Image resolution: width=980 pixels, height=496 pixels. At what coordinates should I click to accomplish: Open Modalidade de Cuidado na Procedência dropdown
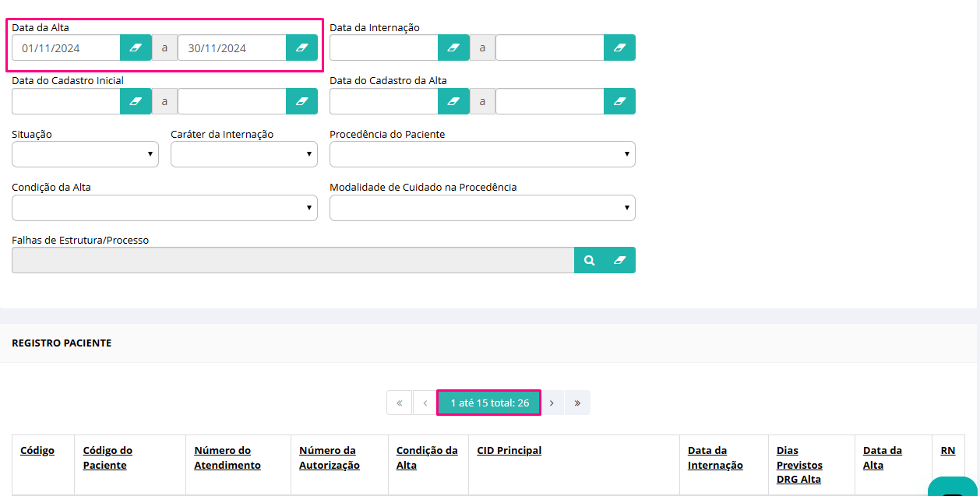pos(482,208)
